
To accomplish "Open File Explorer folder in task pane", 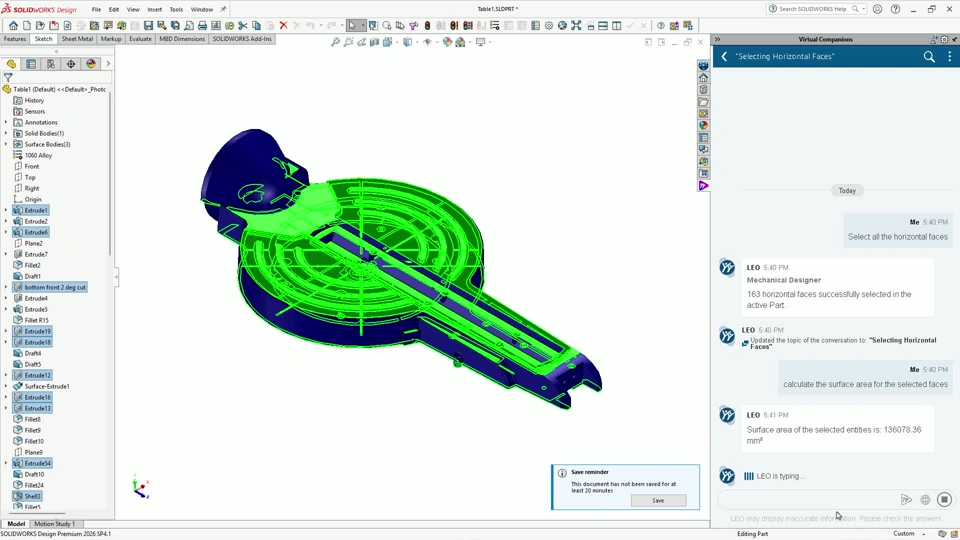I will click(703, 102).
